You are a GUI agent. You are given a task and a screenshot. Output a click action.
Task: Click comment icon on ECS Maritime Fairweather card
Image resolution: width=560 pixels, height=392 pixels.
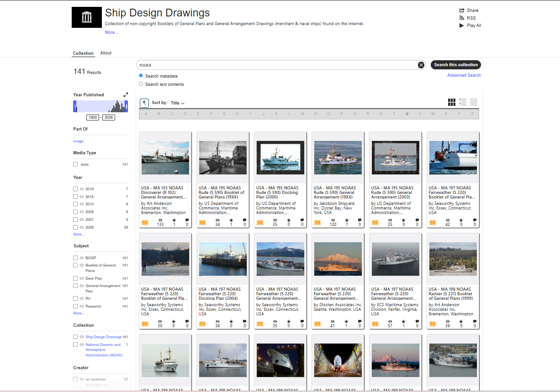[x=417, y=321]
